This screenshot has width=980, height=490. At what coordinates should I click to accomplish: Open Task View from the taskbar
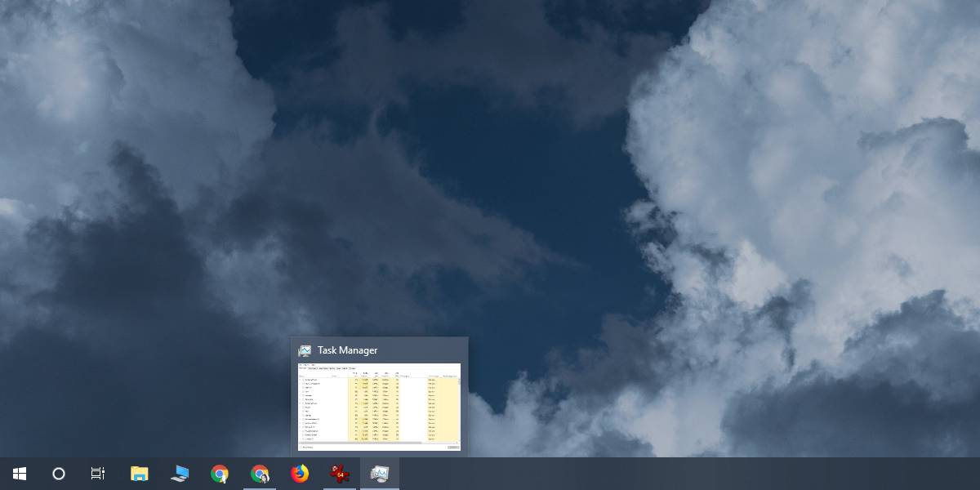tap(97, 474)
